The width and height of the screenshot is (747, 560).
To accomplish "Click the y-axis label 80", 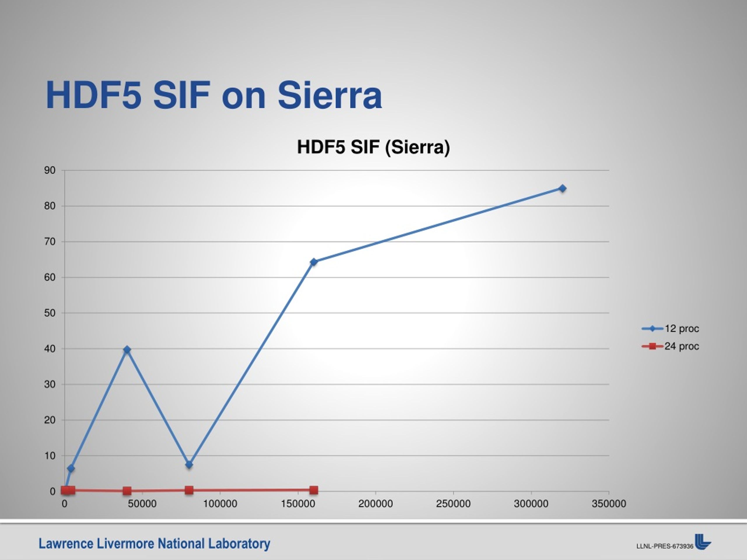I will pyautogui.click(x=50, y=206).
